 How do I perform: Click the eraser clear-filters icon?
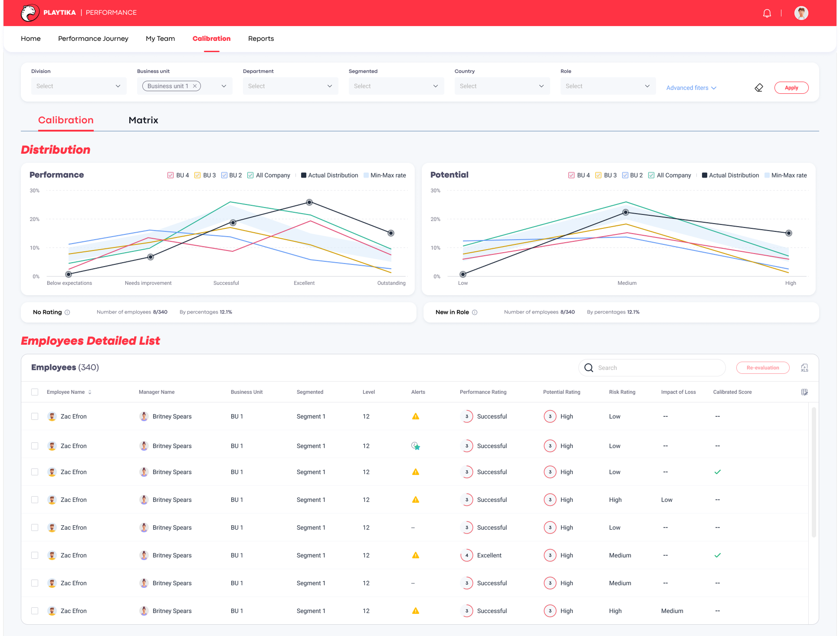758,88
